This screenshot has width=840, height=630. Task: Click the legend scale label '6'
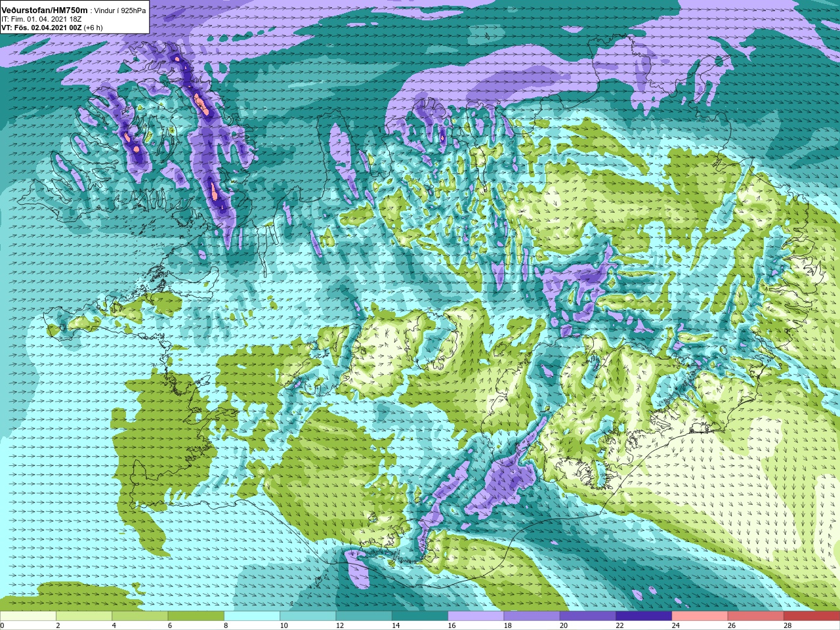170,625
